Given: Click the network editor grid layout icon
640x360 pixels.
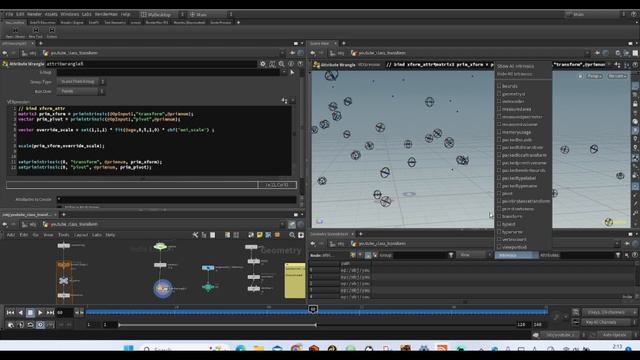Looking at the screenshot, I should coord(236,235).
